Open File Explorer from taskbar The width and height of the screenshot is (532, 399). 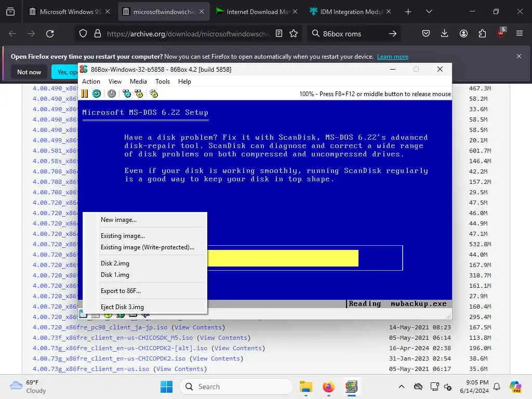click(305, 387)
